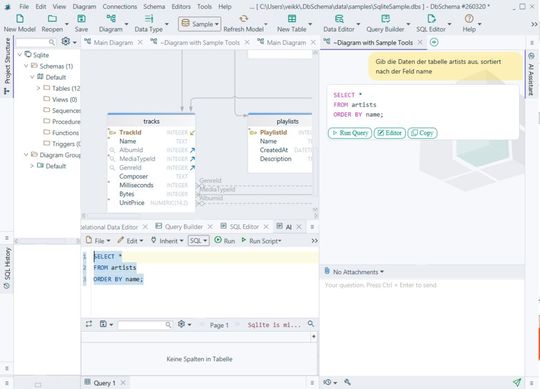This screenshot has width=540, height=389.
Task: Expand the Tables (12) tree node
Action: [x=38, y=88]
